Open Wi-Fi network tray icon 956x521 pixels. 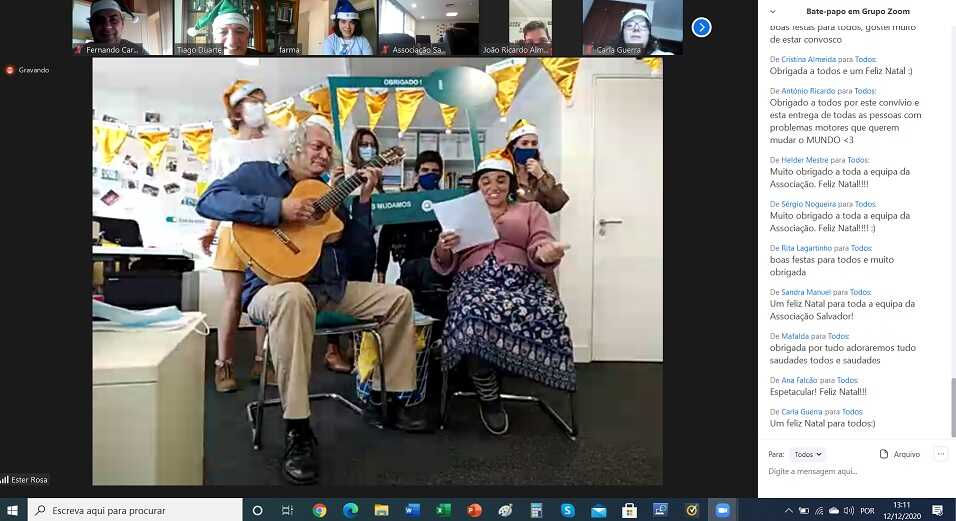pos(819,511)
